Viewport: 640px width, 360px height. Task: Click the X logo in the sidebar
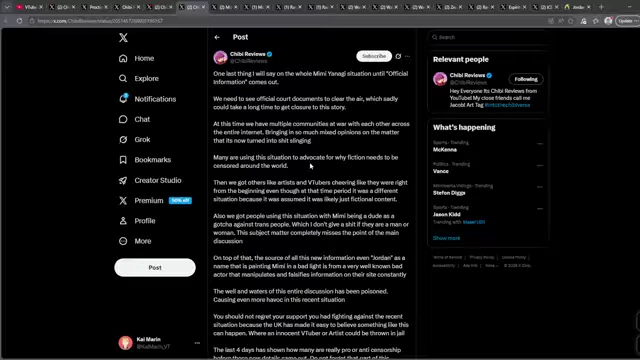pos(123,38)
